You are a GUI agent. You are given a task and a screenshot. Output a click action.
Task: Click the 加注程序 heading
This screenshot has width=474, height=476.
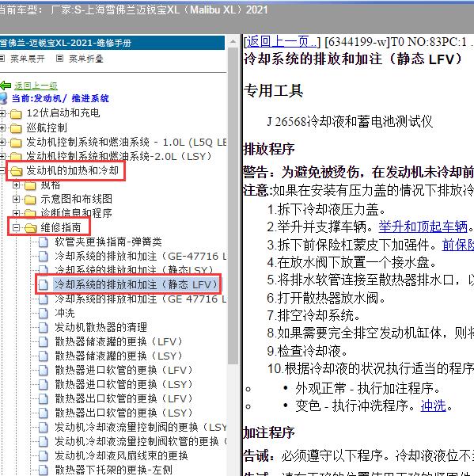pos(269,432)
